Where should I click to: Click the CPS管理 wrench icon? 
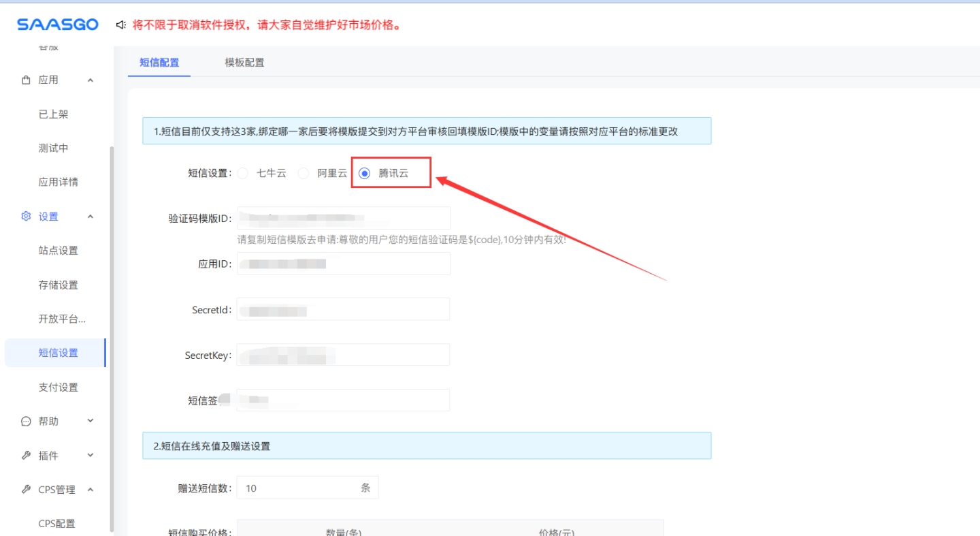pos(27,490)
